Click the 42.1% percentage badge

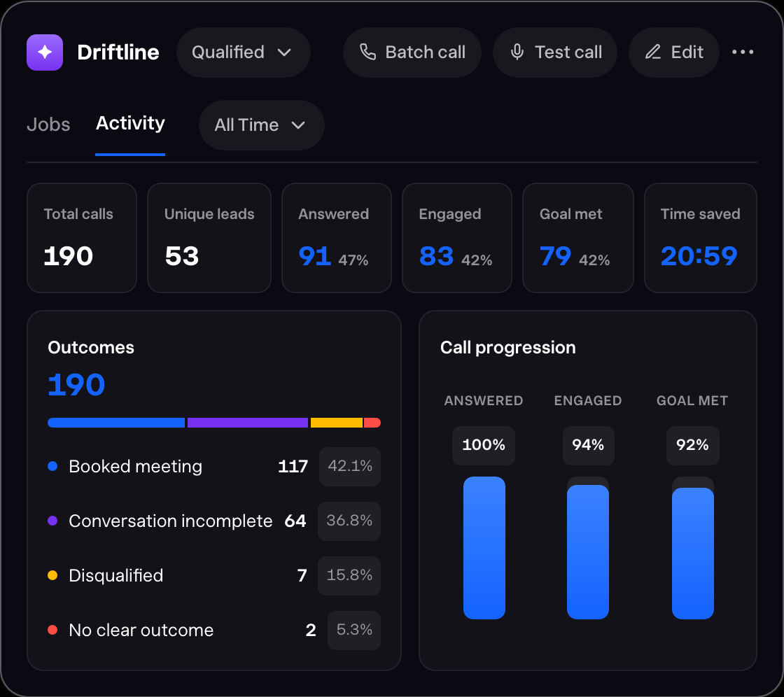(350, 467)
